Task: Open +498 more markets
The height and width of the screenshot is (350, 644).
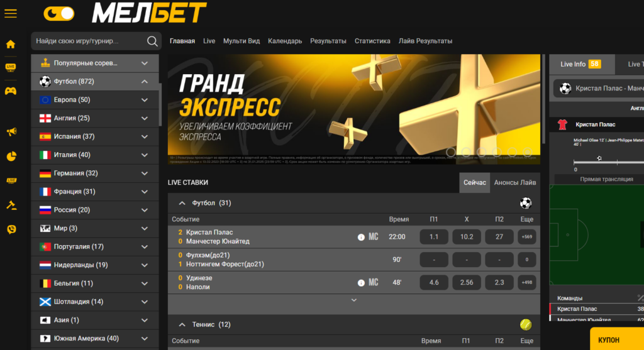Action: tap(527, 282)
